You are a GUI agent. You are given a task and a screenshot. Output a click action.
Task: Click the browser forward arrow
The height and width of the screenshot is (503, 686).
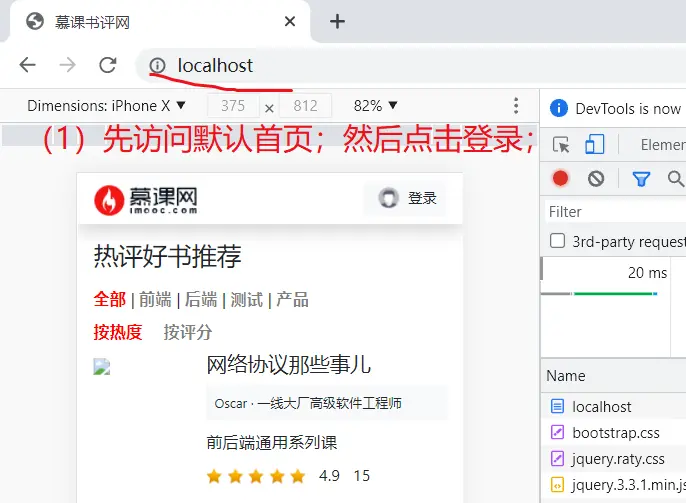pos(67,65)
